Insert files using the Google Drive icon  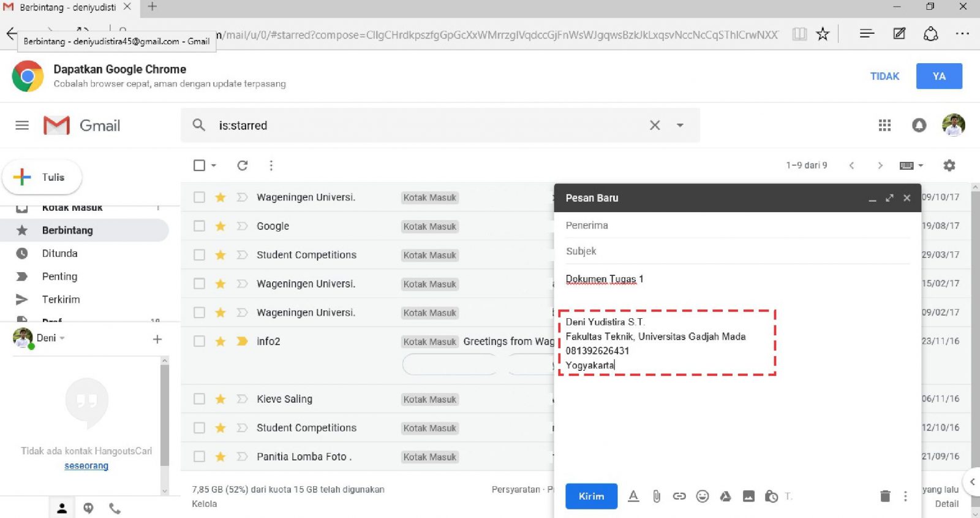(x=725, y=497)
